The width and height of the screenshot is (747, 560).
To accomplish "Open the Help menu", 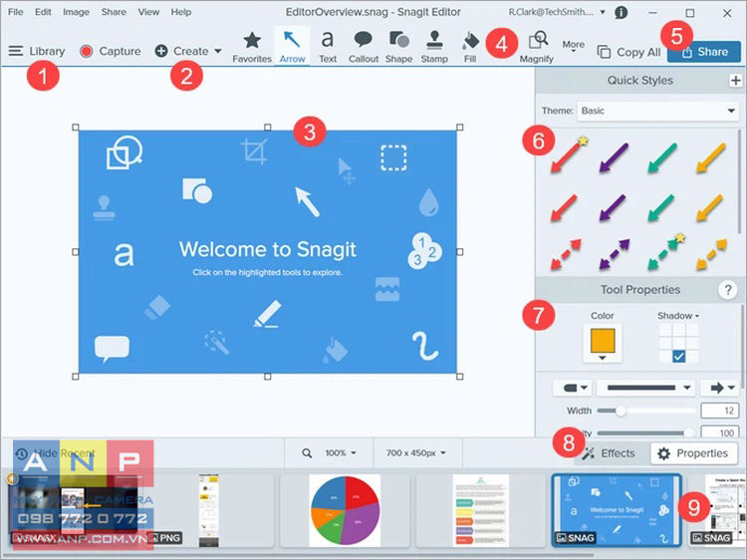I will 181,12.
